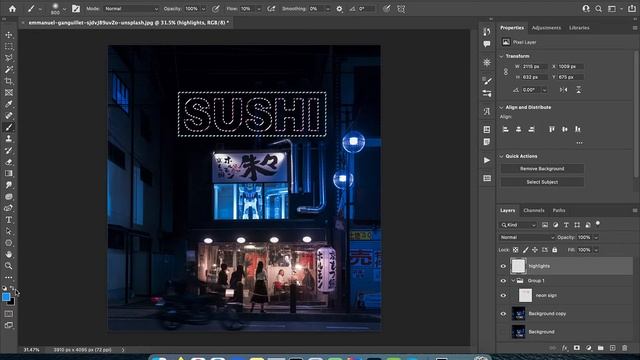Toggle pressure for opacity icon
640x360 pixels.
216,9
